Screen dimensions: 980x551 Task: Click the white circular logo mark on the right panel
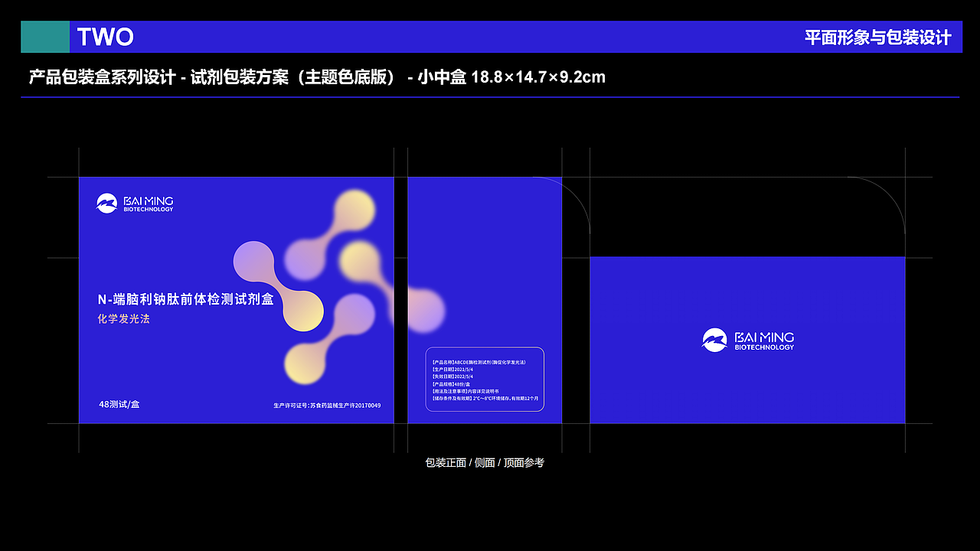pyautogui.click(x=714, y=339)
